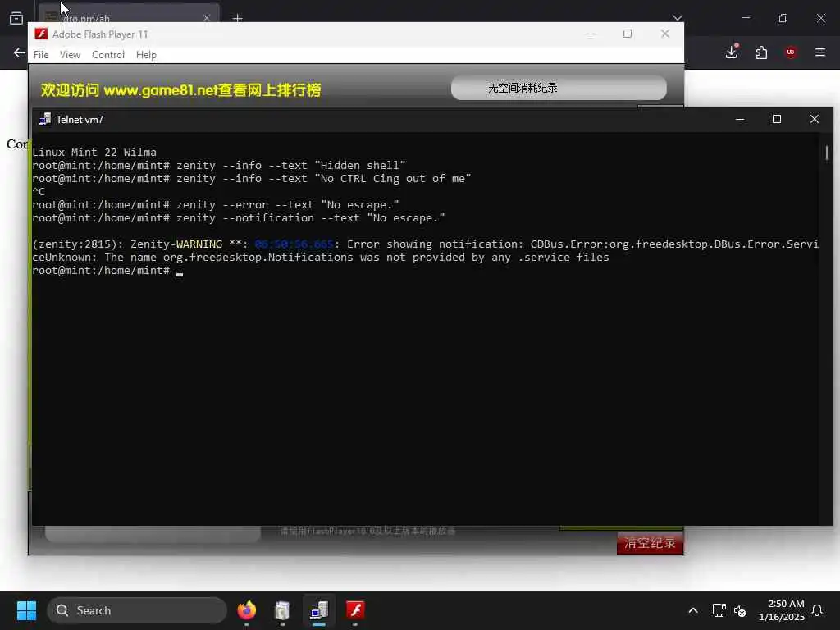Switch to Telnet app in the taskbar
This screenshot has width=840, height=630.
click(319, 610)
